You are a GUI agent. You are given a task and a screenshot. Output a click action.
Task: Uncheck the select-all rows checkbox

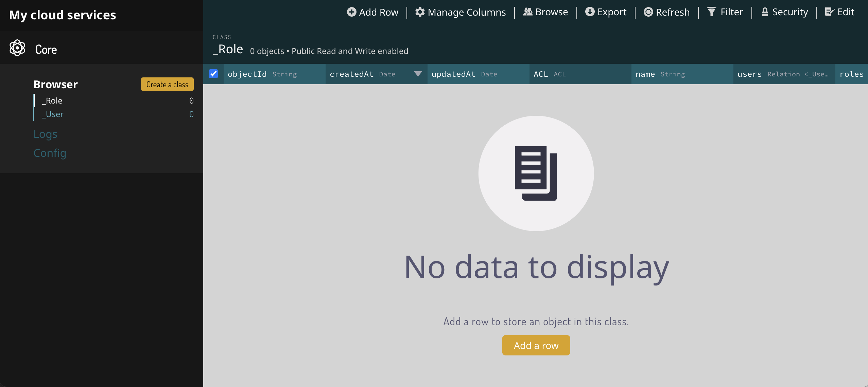(213, 74)
